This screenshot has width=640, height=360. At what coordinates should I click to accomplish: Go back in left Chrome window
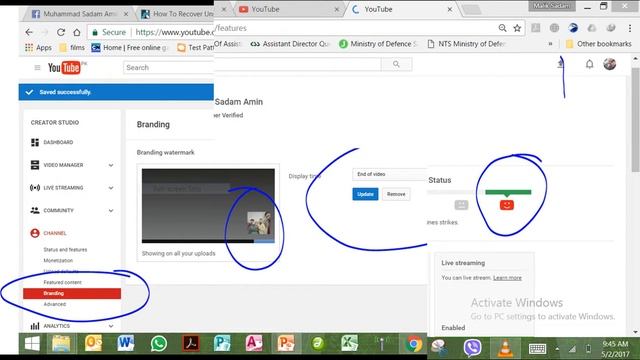(29, 32)
